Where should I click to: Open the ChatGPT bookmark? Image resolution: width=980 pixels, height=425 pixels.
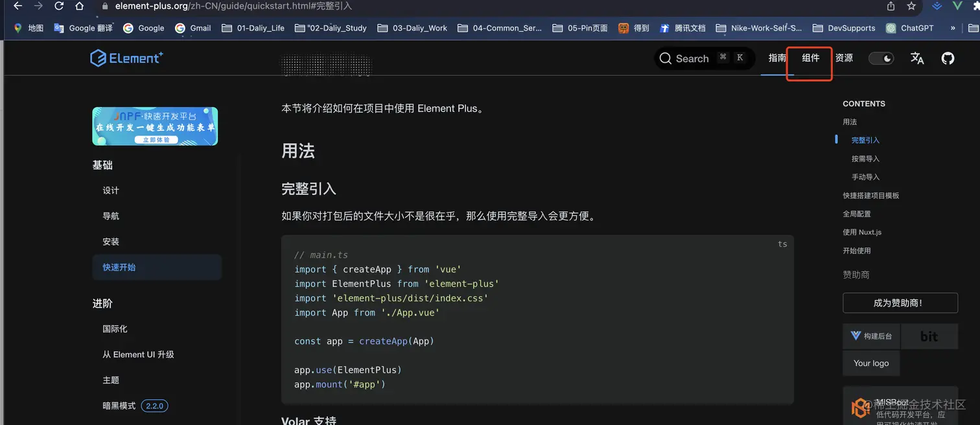pyautogui.click(x=910, y=28)
